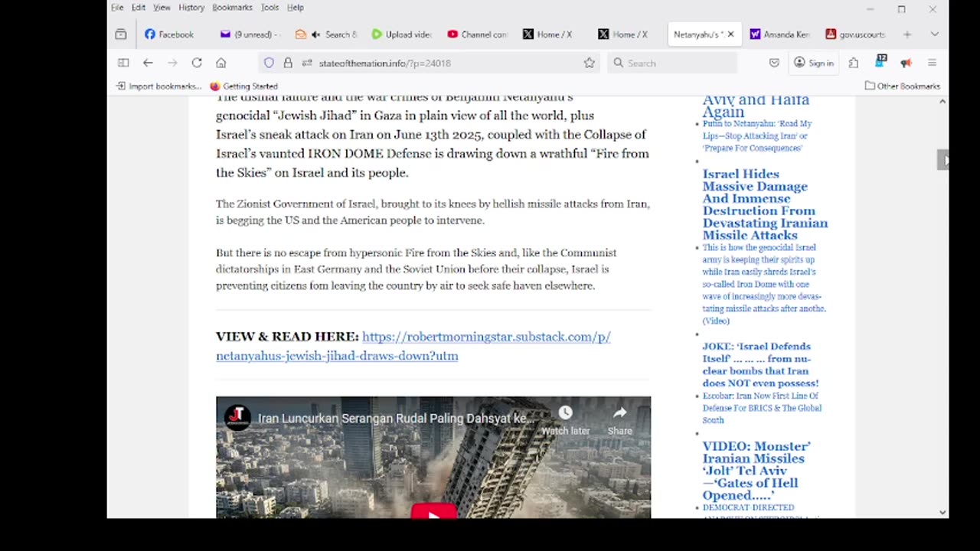Open the Firefox View icon
The height and width of the screenshot is (551, 980).
pos(121,34)
